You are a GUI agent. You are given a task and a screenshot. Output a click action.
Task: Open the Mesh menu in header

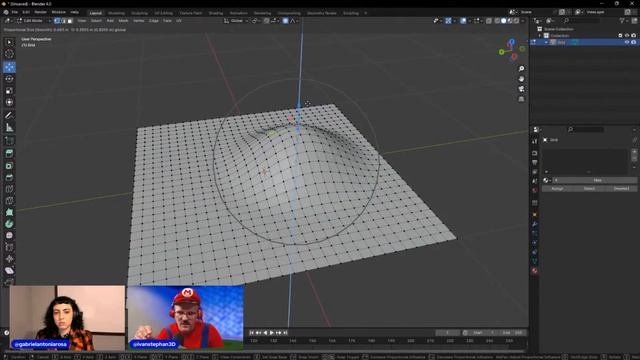coord(123,20)
